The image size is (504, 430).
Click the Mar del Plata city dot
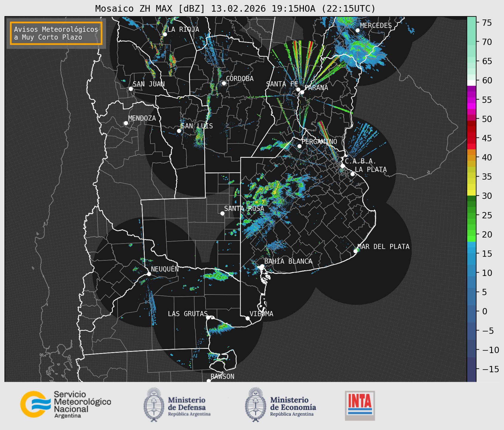point(356,251)
